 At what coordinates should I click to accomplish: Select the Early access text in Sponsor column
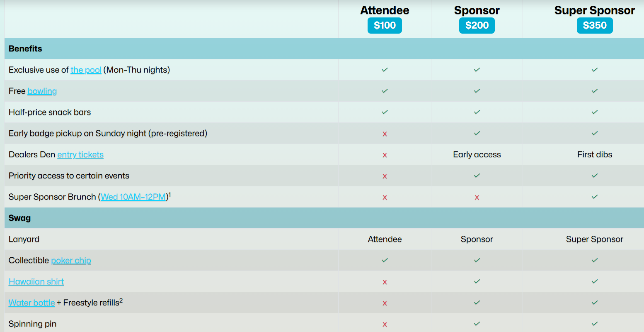point(477,155)
